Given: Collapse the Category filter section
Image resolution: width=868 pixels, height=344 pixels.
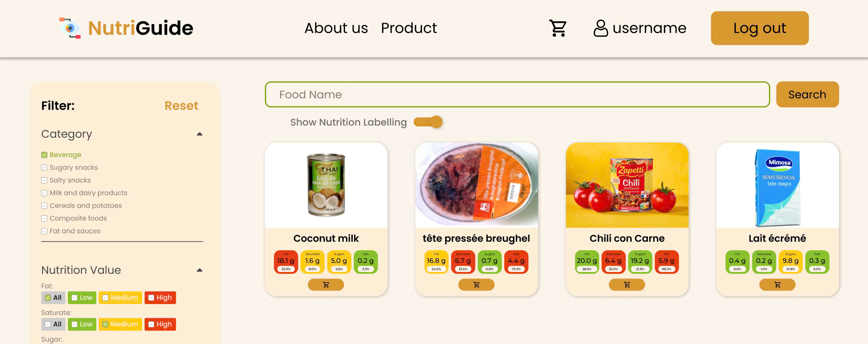Looking at the screenshot, I should [x=199, y=134].
